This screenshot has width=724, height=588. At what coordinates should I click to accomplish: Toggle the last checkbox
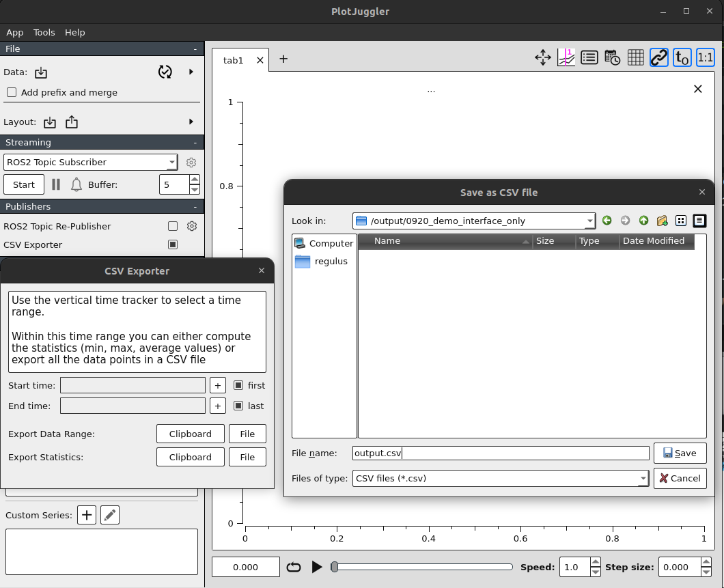click(238, 406)
